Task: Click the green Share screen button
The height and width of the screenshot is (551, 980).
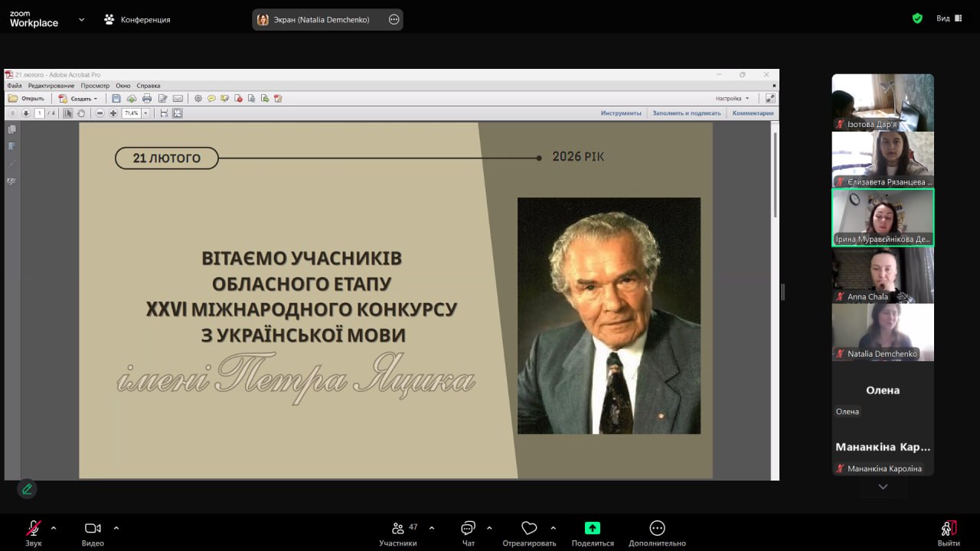Action: [x=592, y=533]
